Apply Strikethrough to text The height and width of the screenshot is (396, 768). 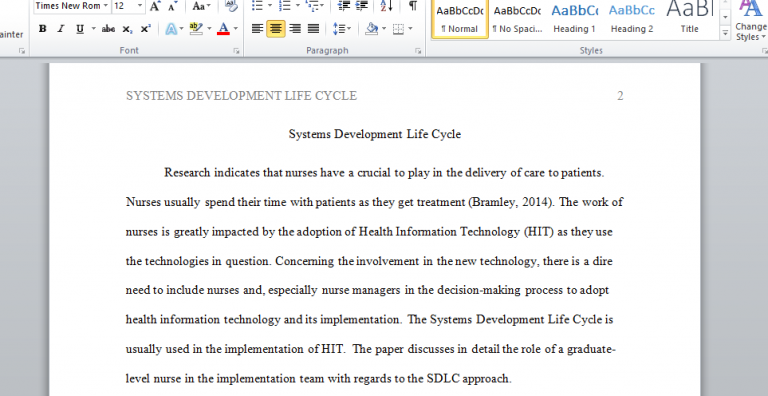[108, 29]
